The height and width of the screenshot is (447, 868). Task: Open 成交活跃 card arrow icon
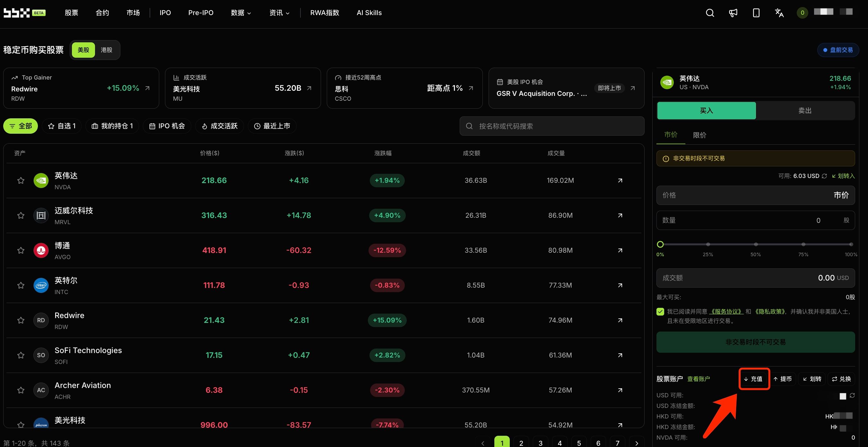click(309, 88)
